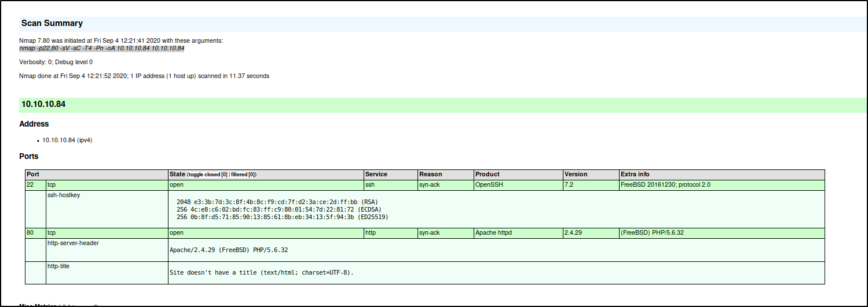Click the ssh service cell
Screen dimensions: 868x307
coord(391,185)
